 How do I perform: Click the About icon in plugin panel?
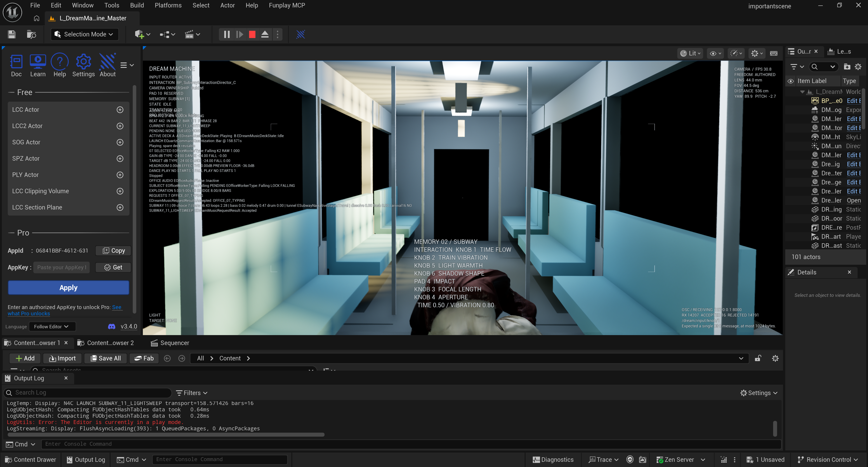coord(108,65)
